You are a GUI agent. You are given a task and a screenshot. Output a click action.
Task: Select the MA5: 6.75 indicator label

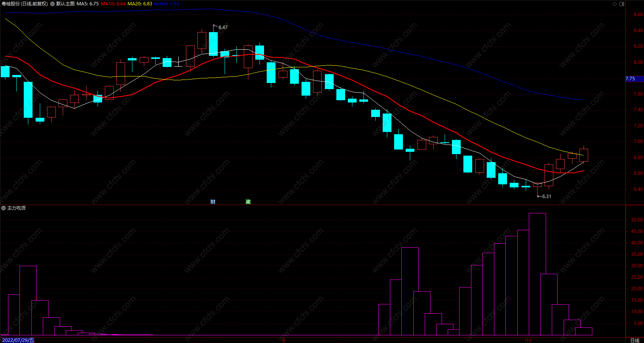click(x=88, y=4)
